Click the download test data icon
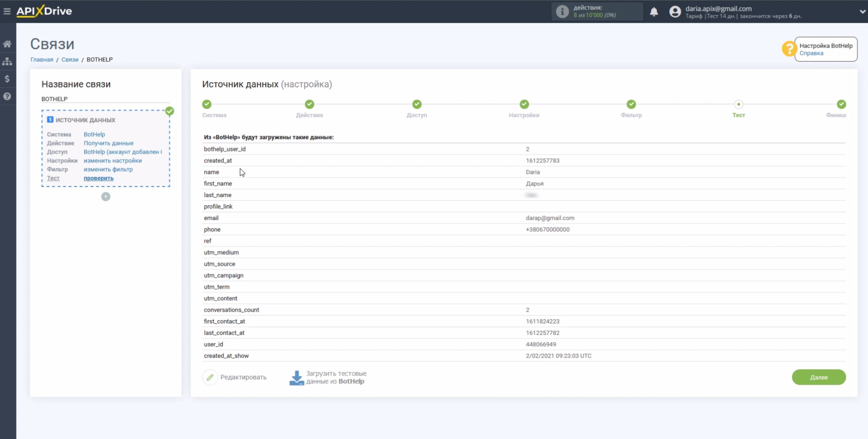This screenshot has width=868, height=439. coord(296,377)
